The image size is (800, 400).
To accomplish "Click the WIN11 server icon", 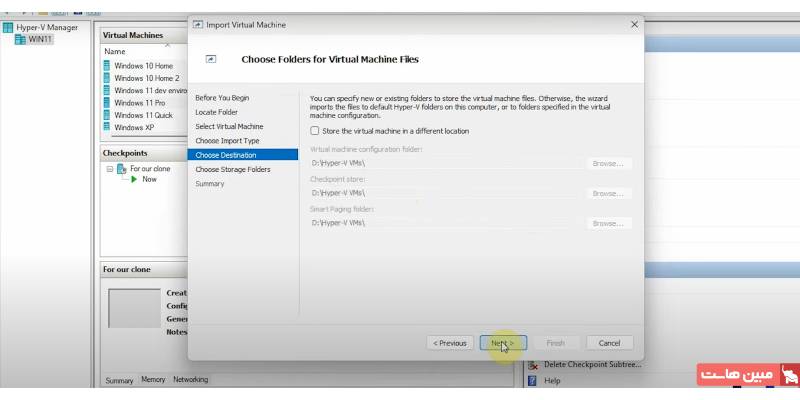I will coord(20,39).
